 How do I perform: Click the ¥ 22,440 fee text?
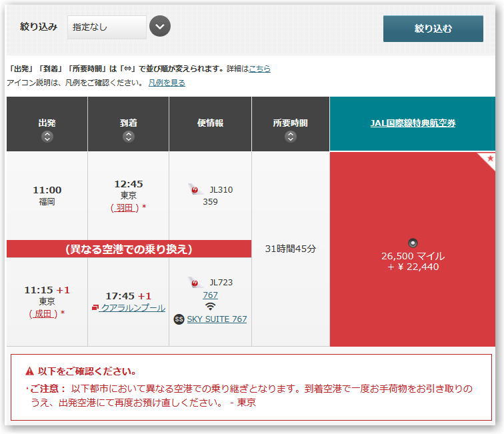[x=413, y=267]
